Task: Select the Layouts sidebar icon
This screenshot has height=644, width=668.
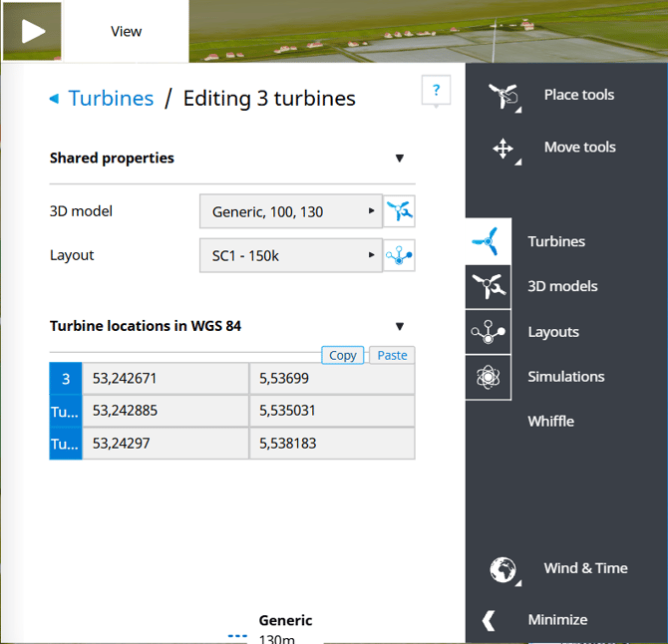Action: pos(489,332)
